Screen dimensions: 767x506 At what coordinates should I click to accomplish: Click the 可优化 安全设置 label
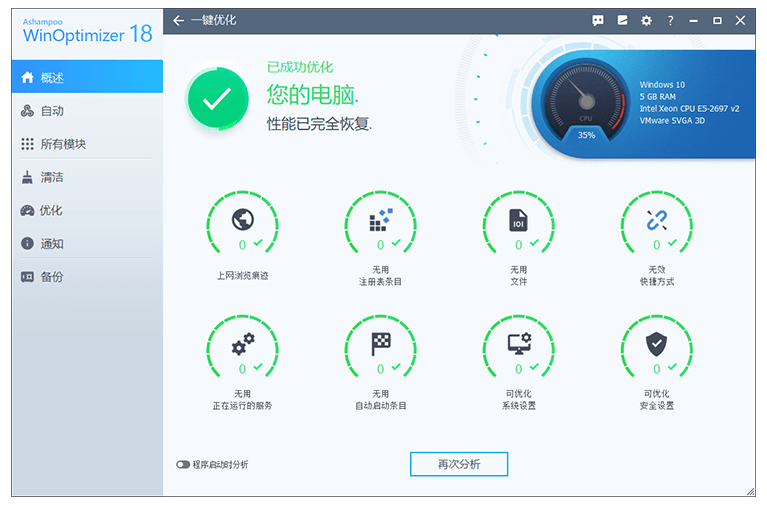click(656, 399)
